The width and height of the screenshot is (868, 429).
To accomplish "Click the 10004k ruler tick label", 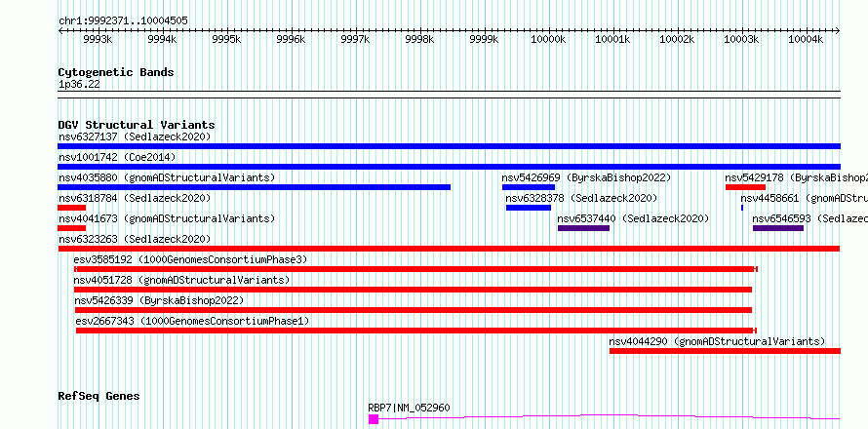I will pos(806,39).
